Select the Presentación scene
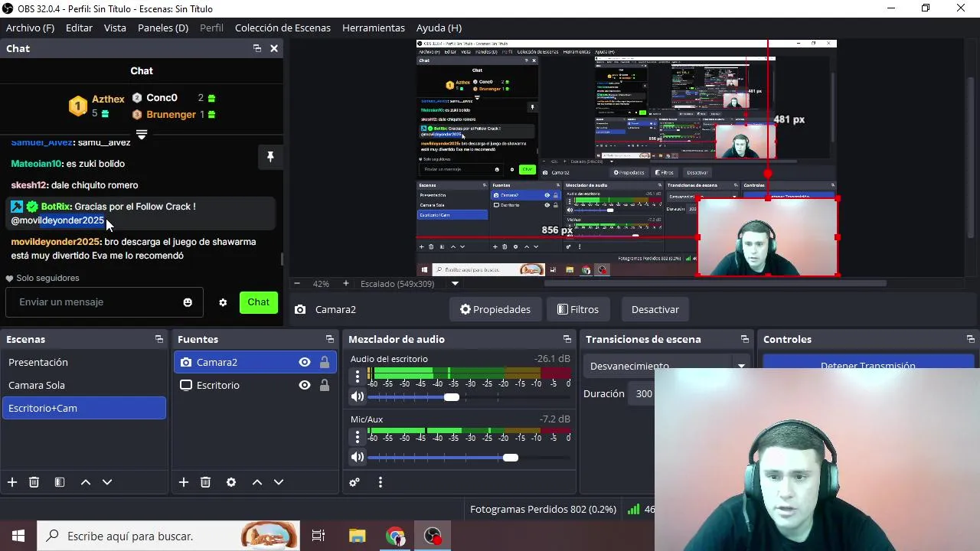 click(x=84, y=363)
